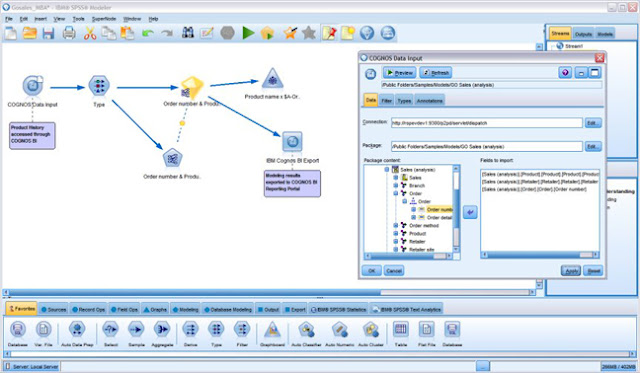Viewport: 640px width, 373px height.
Task: Switch to the Types tab in dialog
Action: (x=404, y=100)
